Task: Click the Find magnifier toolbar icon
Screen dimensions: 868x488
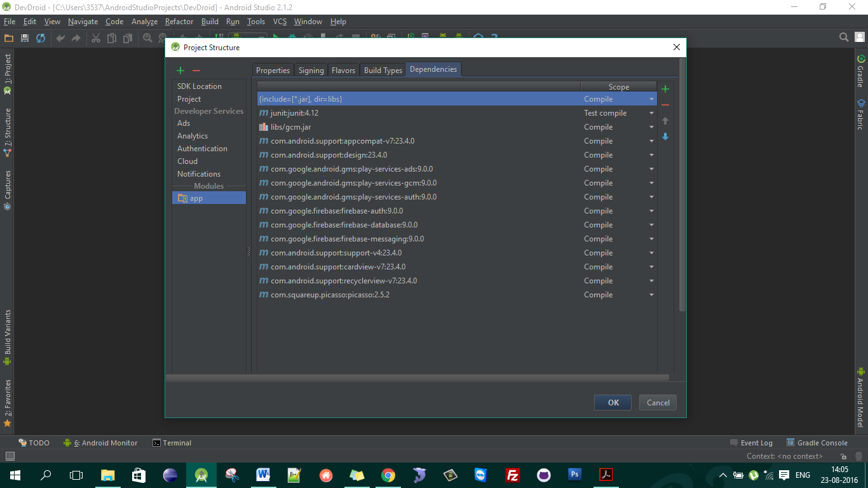Action: tap(147, 38)
